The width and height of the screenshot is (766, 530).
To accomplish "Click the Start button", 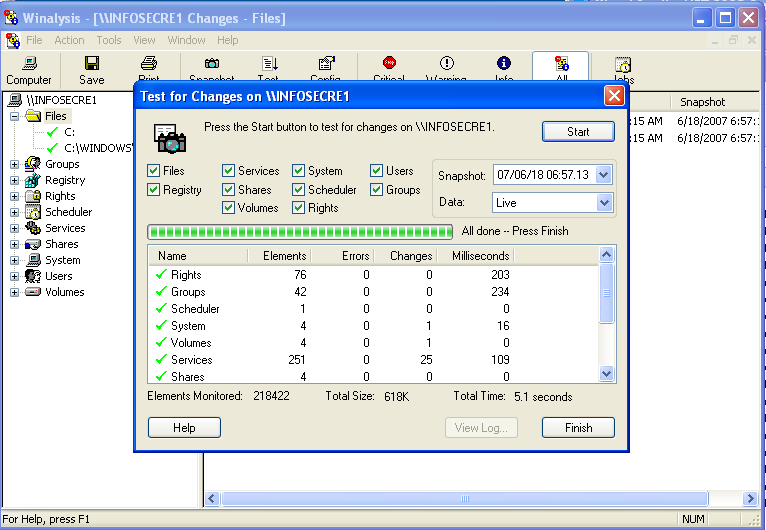I will tap(578, 131).
